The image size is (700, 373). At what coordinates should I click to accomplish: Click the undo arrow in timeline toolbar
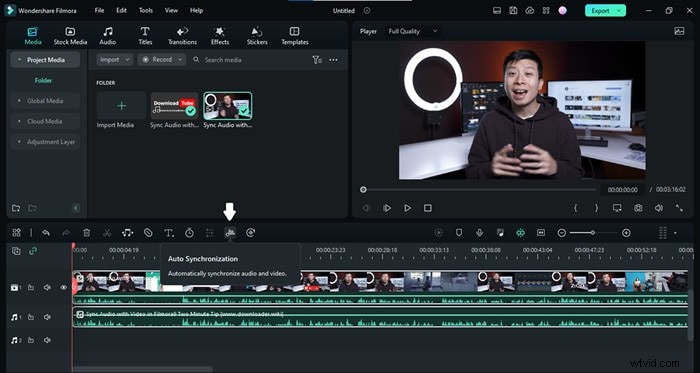point(46,232)
